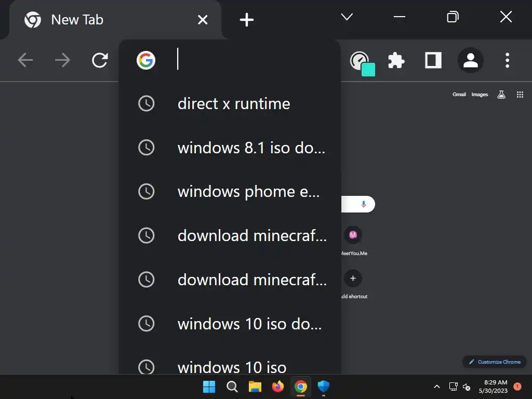Go back using the back arrow
The width and height of the screenshot is (532, 399).
click(x=25, y=60)
